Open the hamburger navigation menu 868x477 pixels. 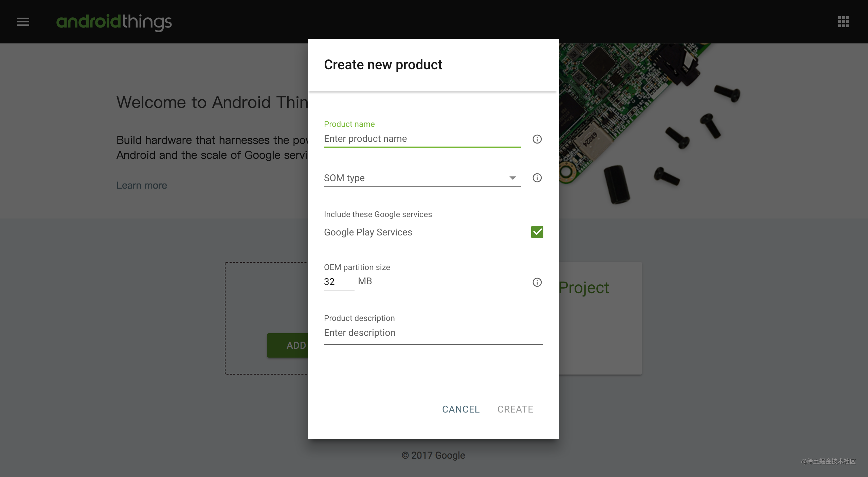[23, 22]
